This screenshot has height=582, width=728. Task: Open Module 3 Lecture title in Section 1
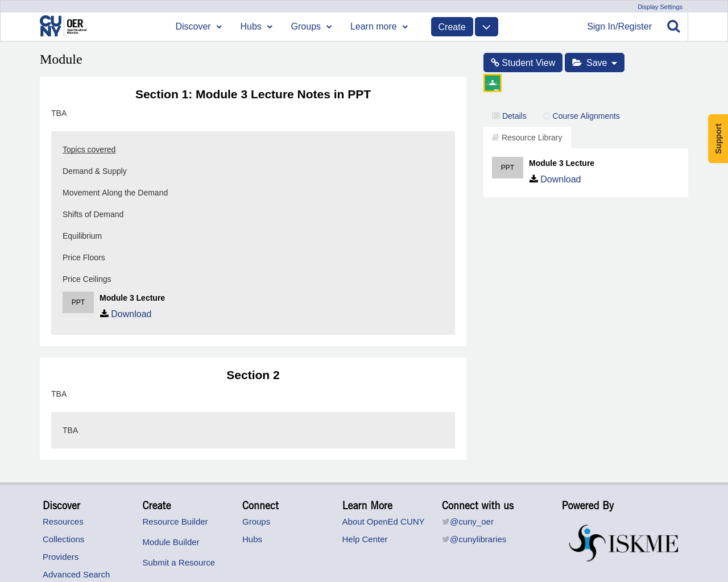point(132,298)
